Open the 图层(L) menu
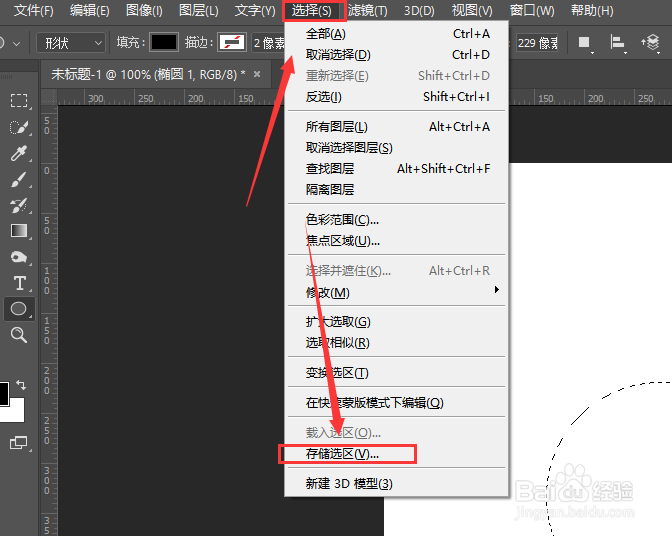The height and width of the screenshot is (536, 672). coord(198,11)
